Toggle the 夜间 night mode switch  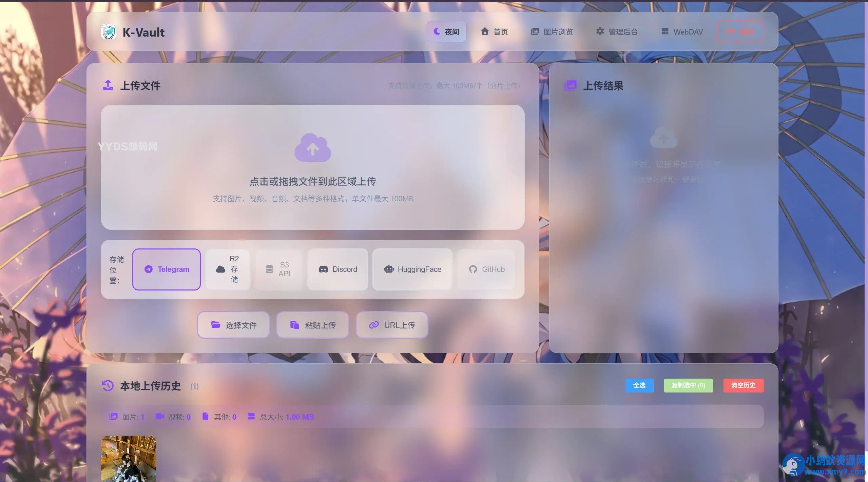coord(446,32)
